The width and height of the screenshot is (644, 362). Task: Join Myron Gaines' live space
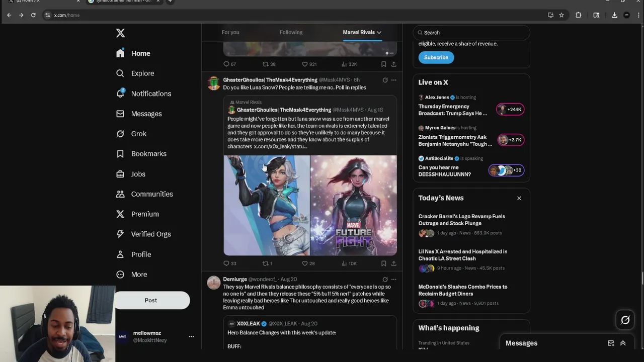[x=471, y=137]
